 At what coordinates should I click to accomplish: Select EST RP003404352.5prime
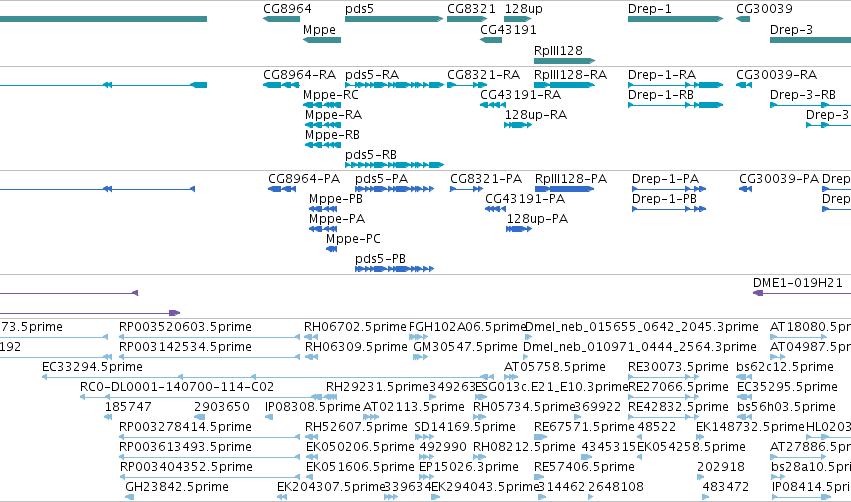209,477
